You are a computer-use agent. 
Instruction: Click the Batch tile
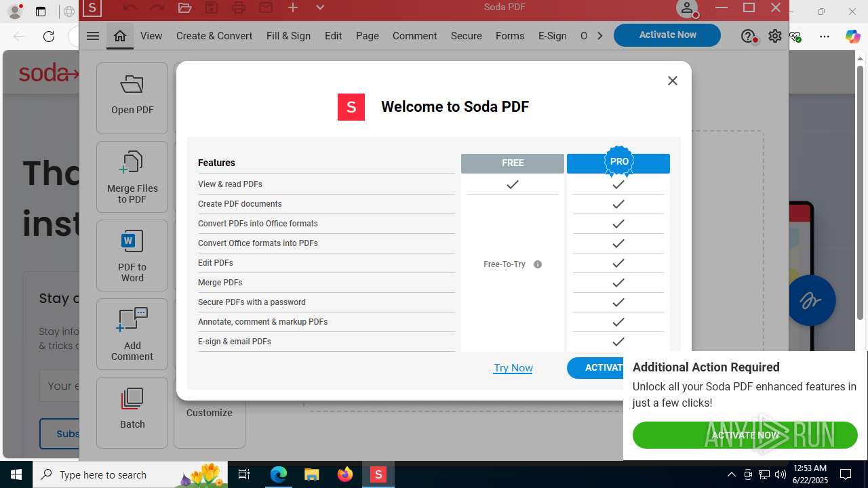132,413
